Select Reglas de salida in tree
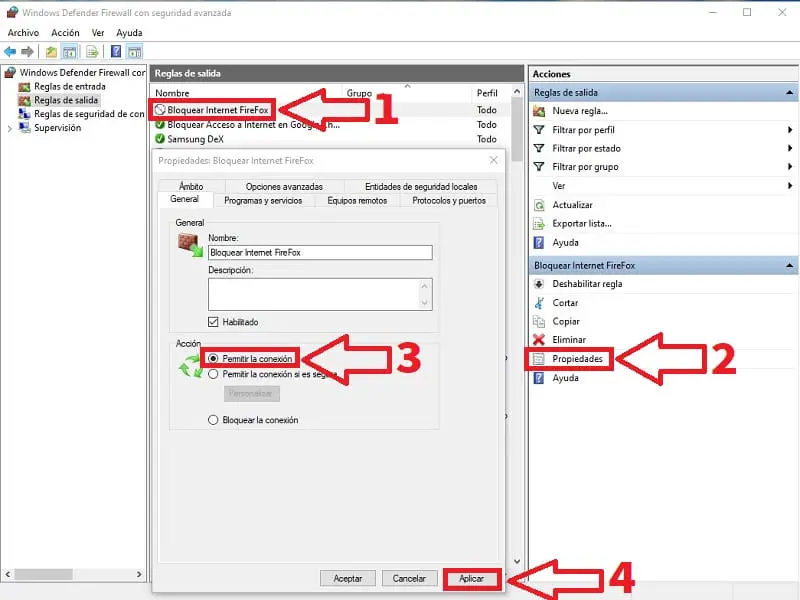 pyautogui.click(x=66, y=100)
